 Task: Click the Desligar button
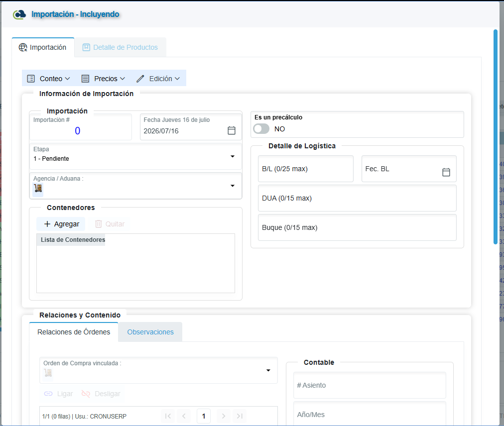tap(101, 394)
